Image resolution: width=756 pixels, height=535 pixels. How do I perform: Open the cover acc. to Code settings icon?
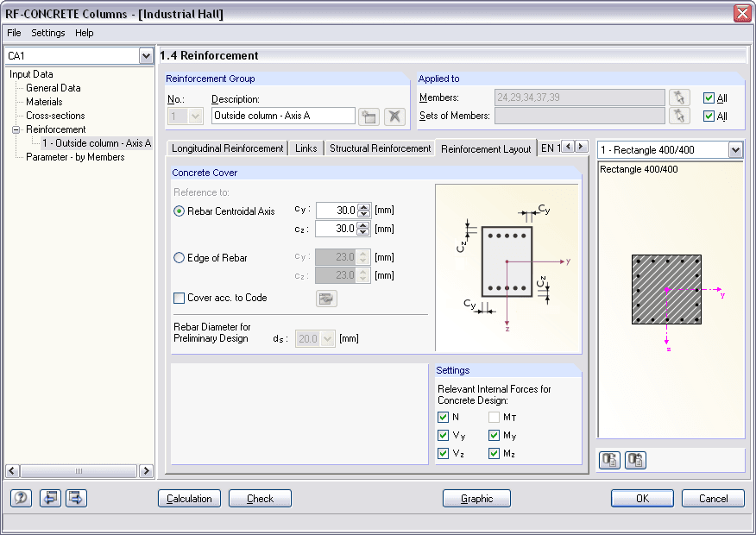[326, 299]
